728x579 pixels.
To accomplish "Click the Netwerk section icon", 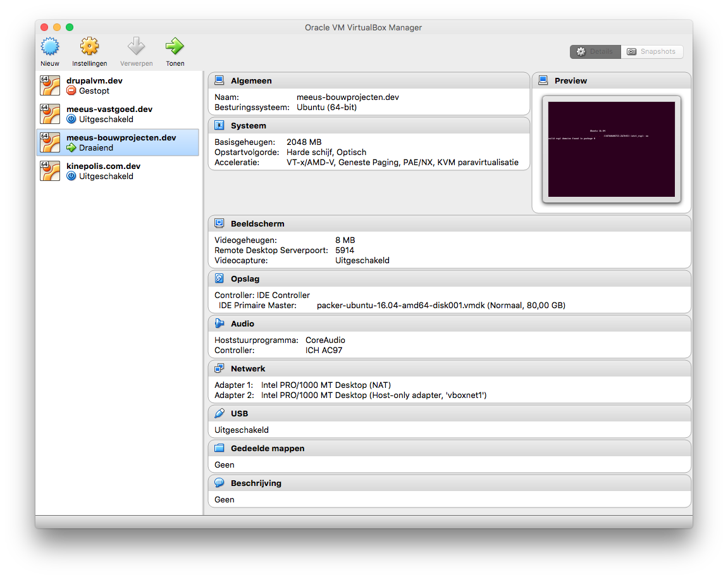I will tap(219, 368).
